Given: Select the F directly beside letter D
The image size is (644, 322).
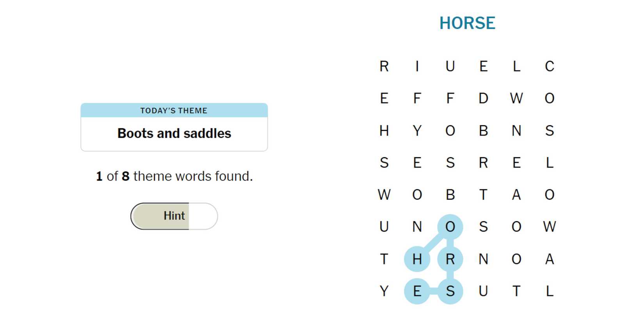Looking at the screenshot, I should click(x=450, y=98).
